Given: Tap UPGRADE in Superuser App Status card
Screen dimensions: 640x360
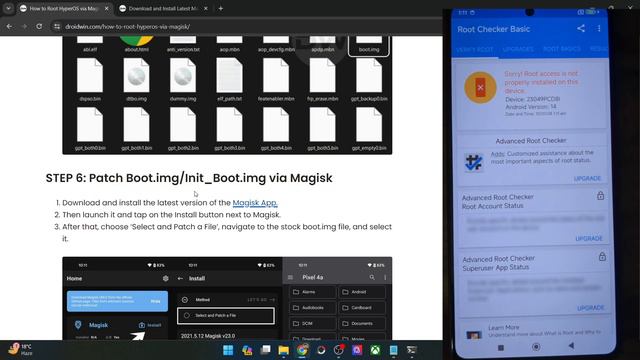Looking at the screenshot, I should pos(591,308).
